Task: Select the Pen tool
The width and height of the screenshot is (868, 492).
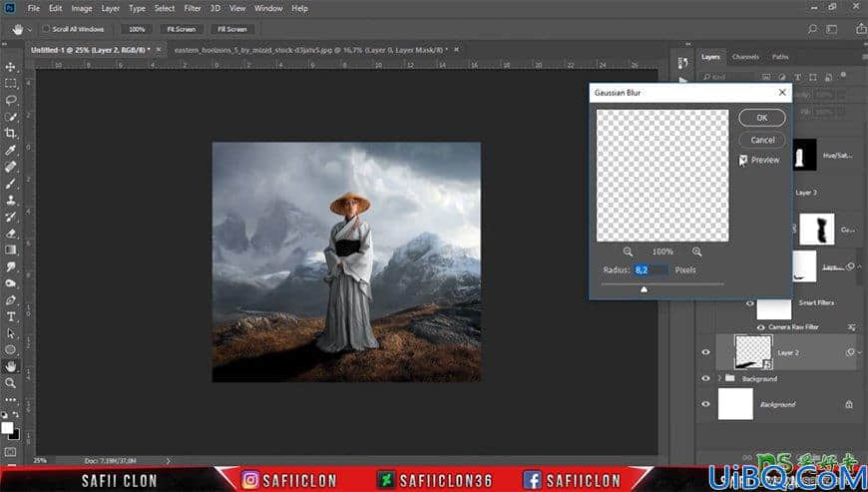Action: click(x=11, y=300)
